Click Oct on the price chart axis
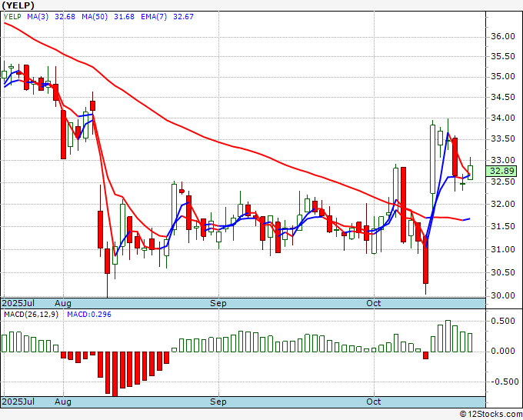The image size is (523, 420). [373, 303]
